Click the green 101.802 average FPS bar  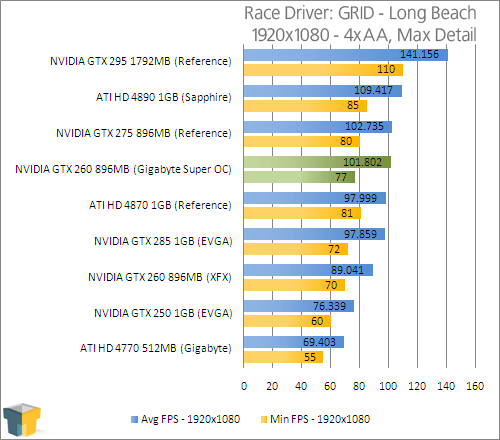pos(317,162)
